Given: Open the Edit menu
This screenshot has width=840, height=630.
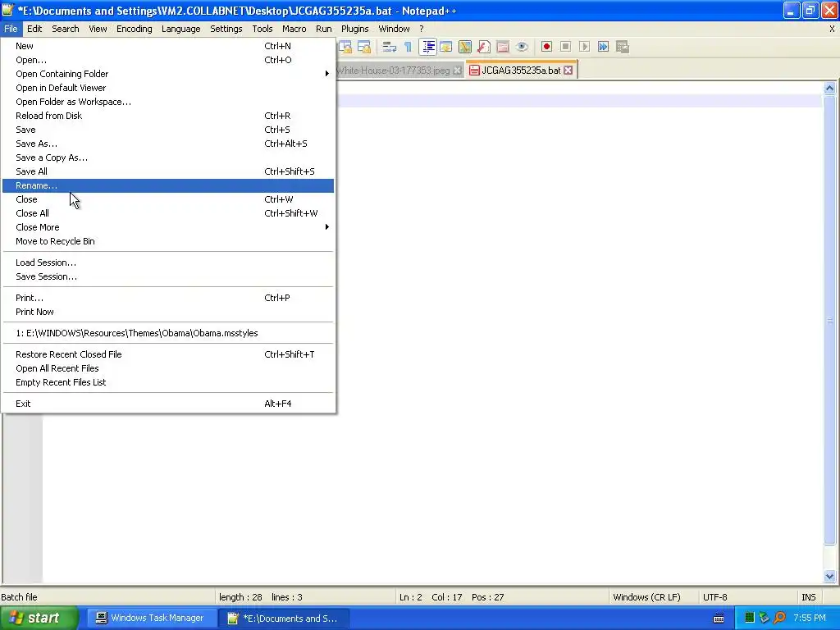Looking at the screenshot, I should 34,29.
